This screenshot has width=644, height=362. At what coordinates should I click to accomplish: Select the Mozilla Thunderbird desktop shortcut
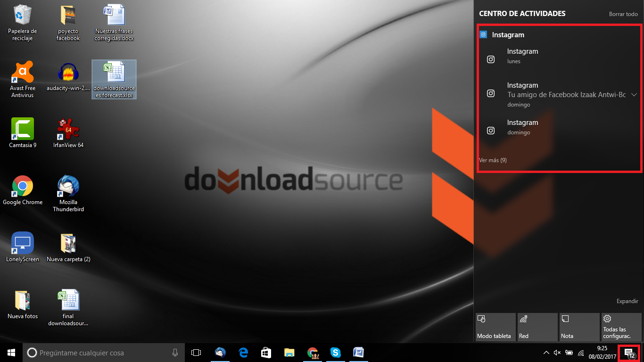(x=68, y=193)
